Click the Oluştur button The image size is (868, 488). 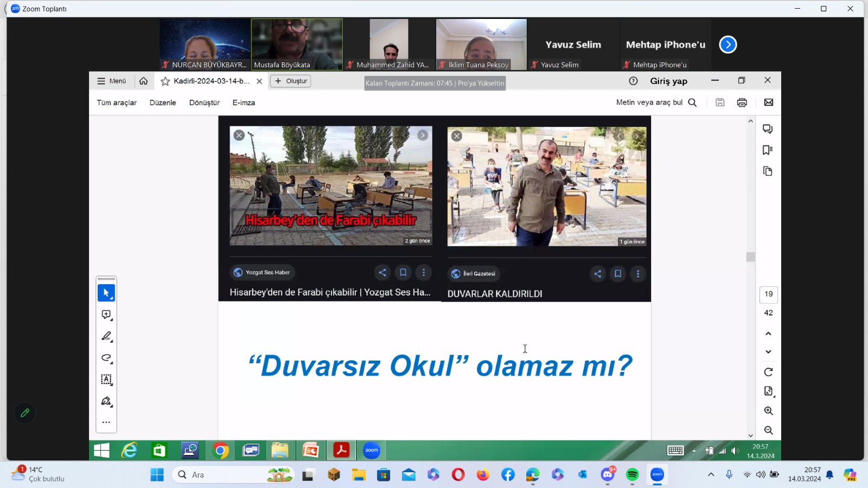pos(291,81)
